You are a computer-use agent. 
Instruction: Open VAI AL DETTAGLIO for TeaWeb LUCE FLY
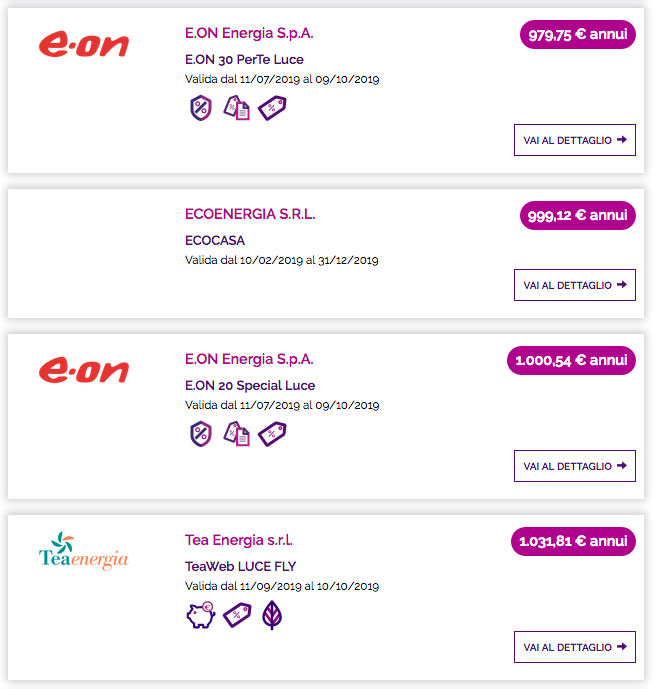coord(575,647)
